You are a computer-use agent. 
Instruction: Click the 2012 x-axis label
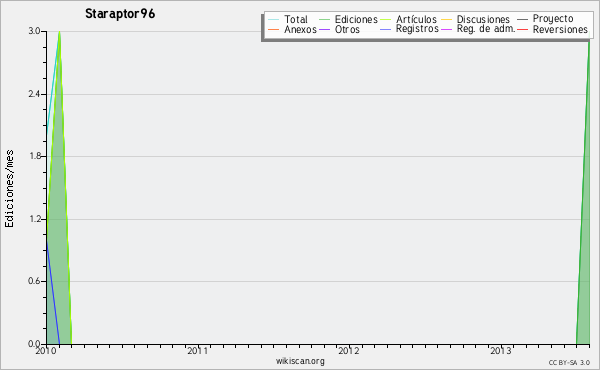pyautogui.click(x=349, y=350)
